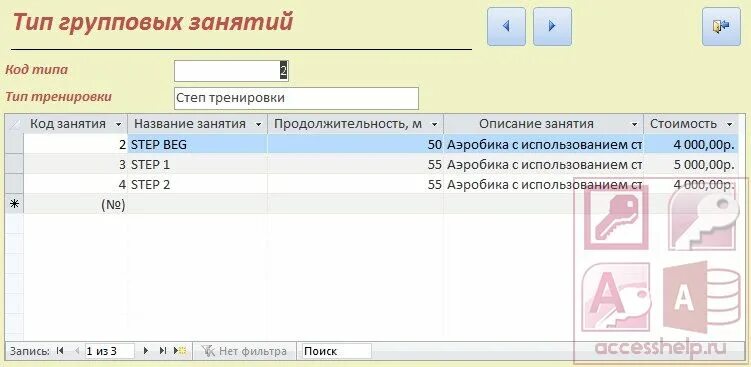This screenshot has width=751, height=367.
Task: Click the (№) new record cell
Action: (76, 205)
